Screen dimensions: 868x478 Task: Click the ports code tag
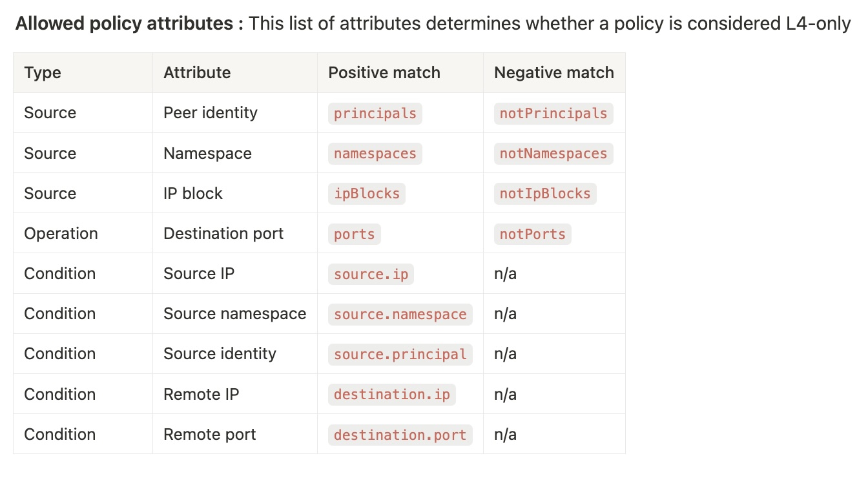tap(355, 234)
